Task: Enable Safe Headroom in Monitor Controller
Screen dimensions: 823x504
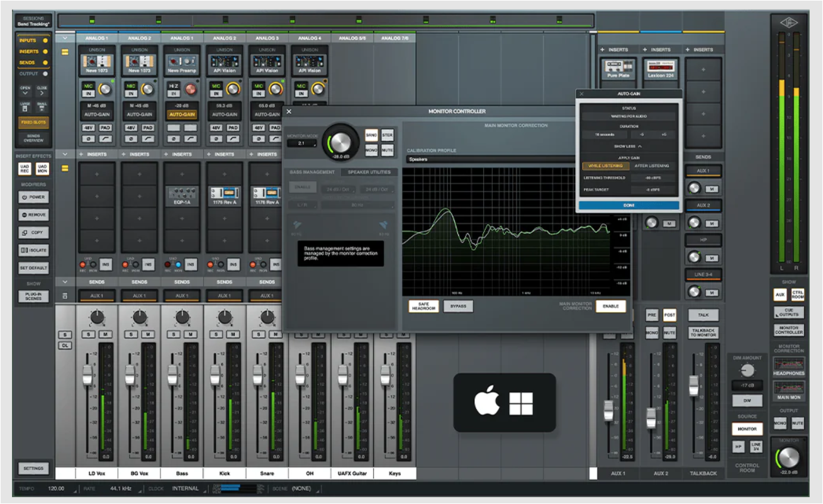Action: tap(423, 306)
